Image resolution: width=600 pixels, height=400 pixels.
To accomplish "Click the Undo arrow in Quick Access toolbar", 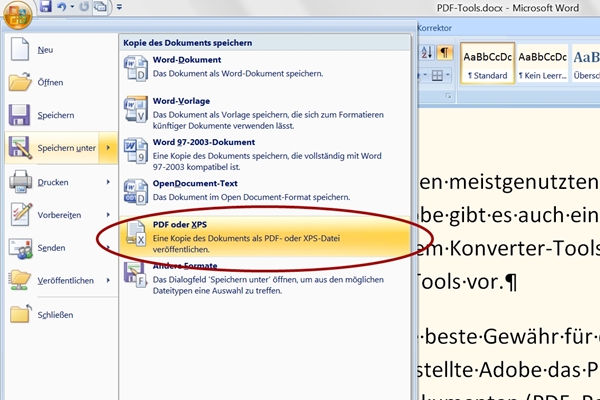I will click(x=61, y=7).
